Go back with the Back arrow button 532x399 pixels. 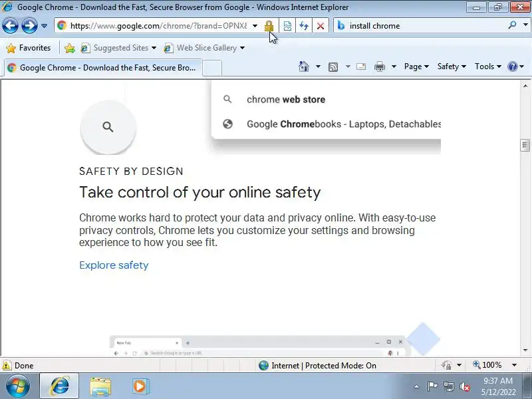(x=10, y=26)
